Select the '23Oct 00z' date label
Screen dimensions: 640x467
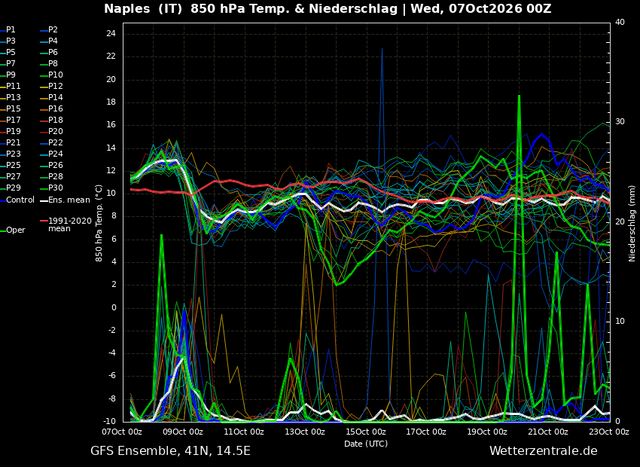point(611,432)
